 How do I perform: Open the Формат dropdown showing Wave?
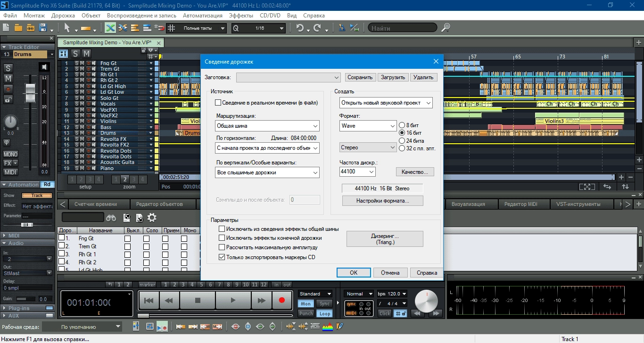pos(368,126)
